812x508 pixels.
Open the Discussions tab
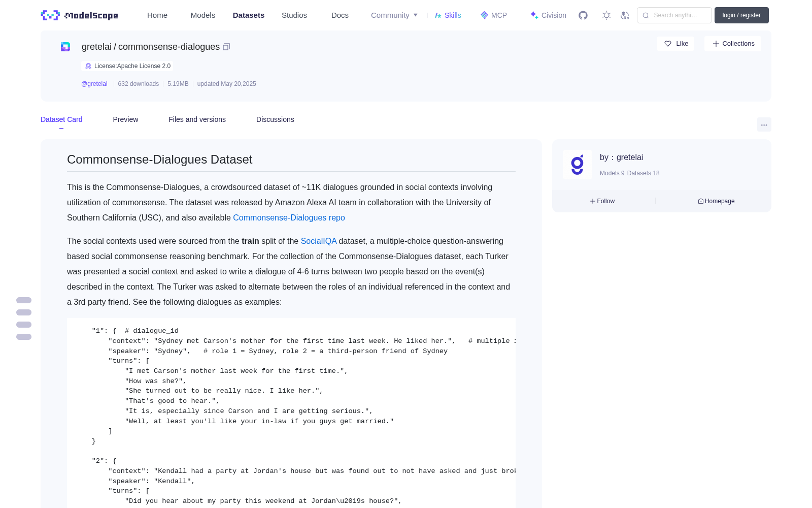(275, 119)
